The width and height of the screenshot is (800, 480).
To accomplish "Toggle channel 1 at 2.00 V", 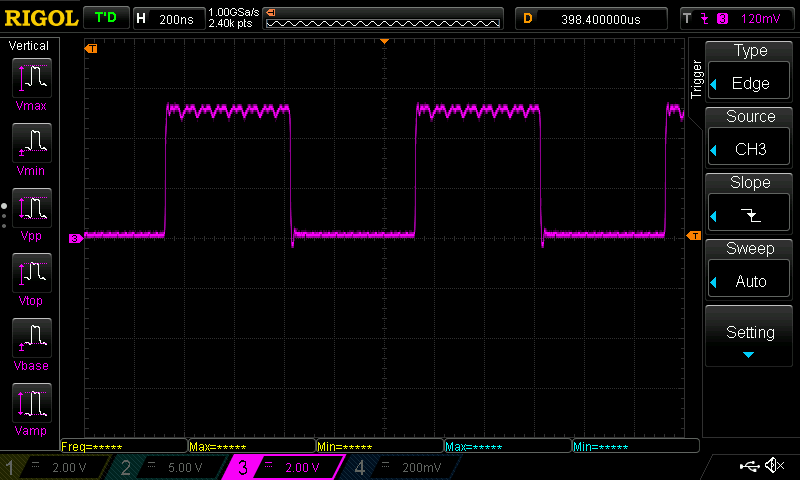I will click(x=54, y=467).
